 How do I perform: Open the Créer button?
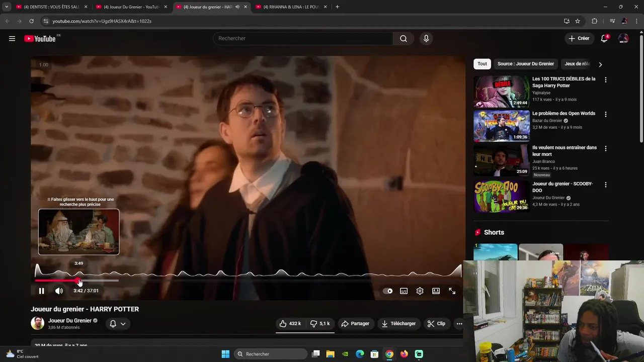(579, 38)
